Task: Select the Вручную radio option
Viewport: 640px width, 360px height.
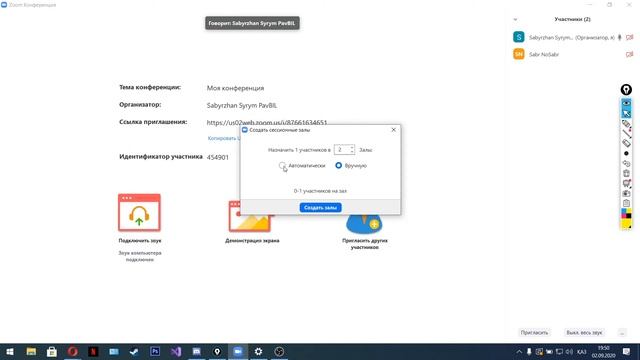Action: pyautogui.click(x=338, y=165)
